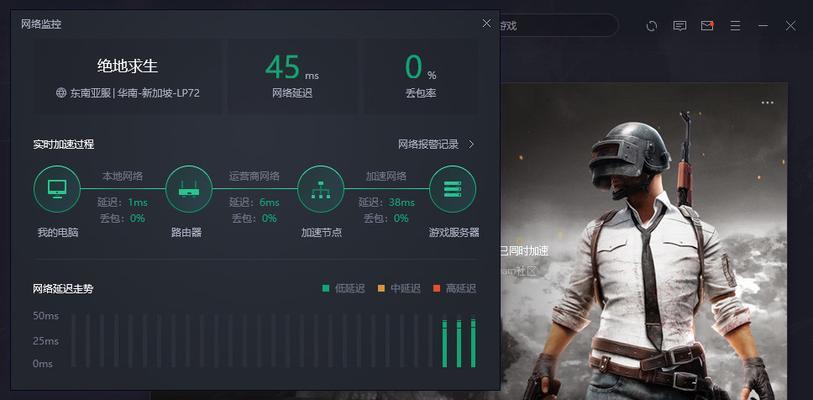Open the three-dot menu on game card

[767, 103]
